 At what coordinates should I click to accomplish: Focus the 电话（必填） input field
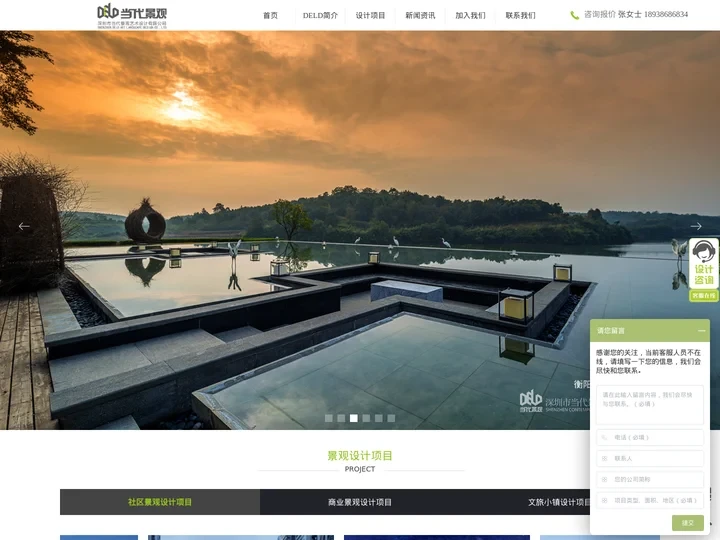tap(650, 437)
